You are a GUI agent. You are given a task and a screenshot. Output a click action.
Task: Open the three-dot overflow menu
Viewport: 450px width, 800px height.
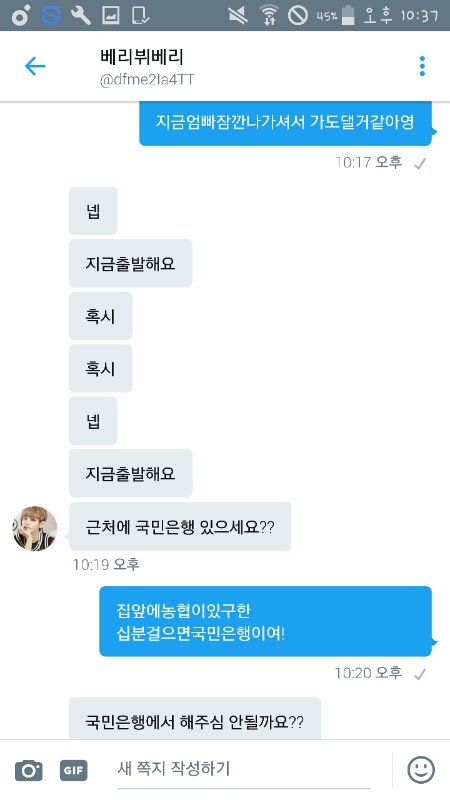(422, 66)
